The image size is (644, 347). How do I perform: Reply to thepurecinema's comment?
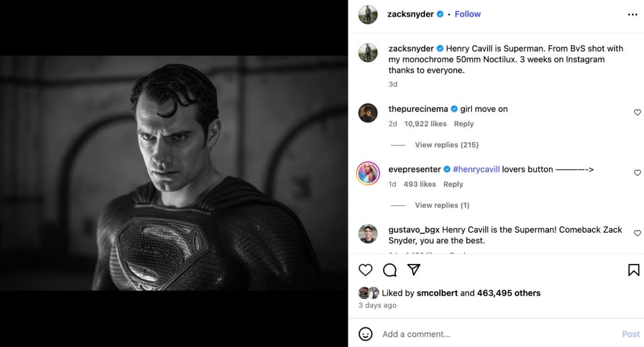point(464,124)
